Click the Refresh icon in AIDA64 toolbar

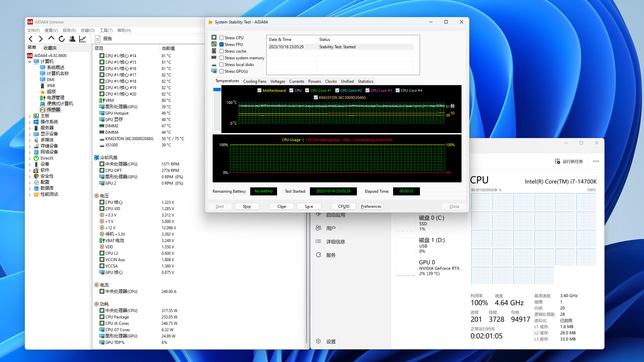pyautogui.click(x=62, y=39)
